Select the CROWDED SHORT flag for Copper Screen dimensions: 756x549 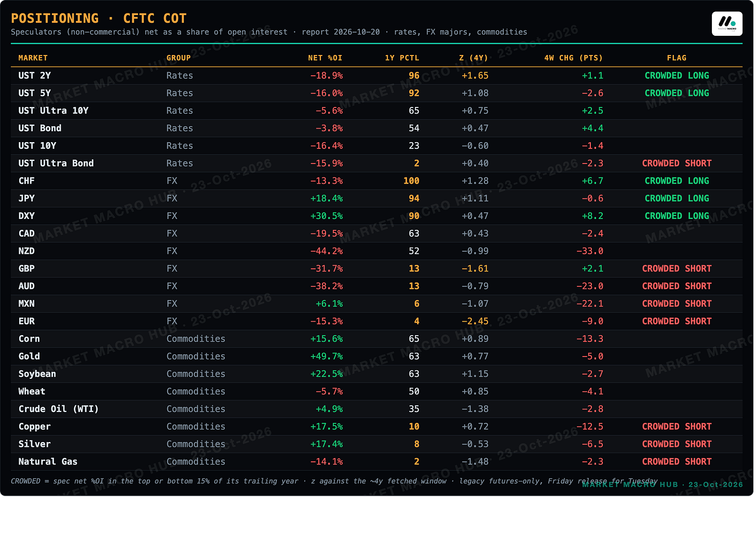point(677,427)
